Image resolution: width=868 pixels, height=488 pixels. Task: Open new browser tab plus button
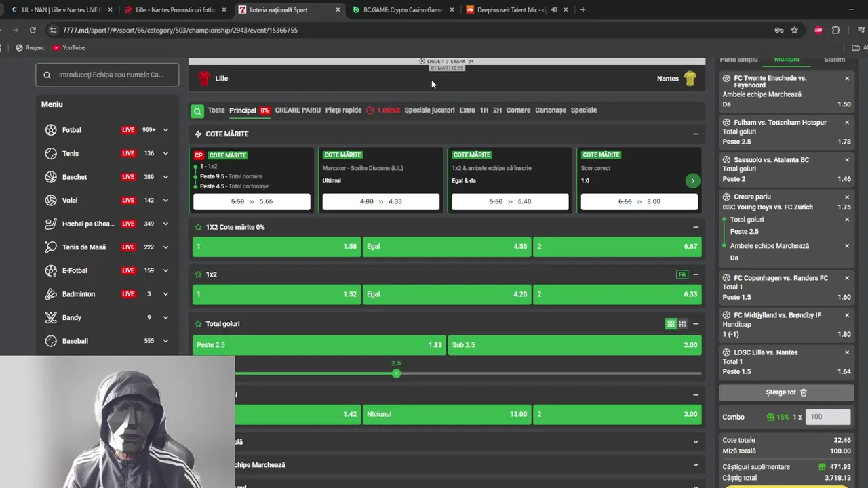point(583,9)
